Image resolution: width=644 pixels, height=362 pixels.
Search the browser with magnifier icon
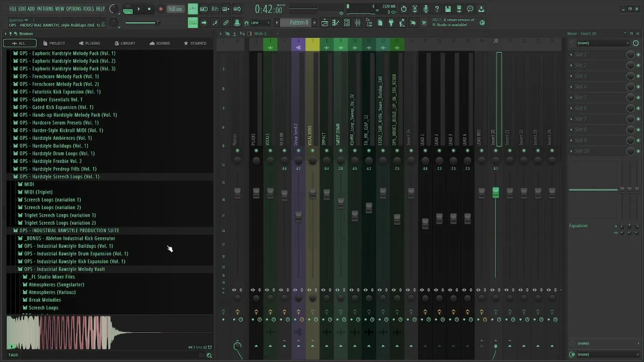tap(209, 355)
